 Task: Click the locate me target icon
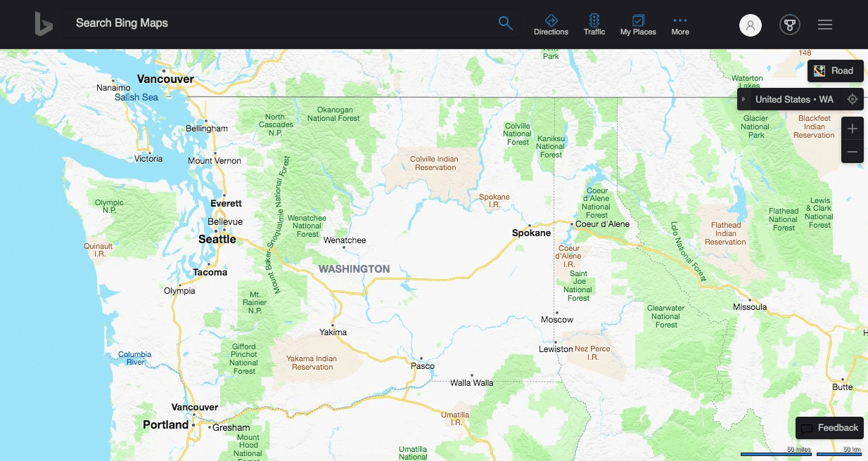tap(853, 99)
